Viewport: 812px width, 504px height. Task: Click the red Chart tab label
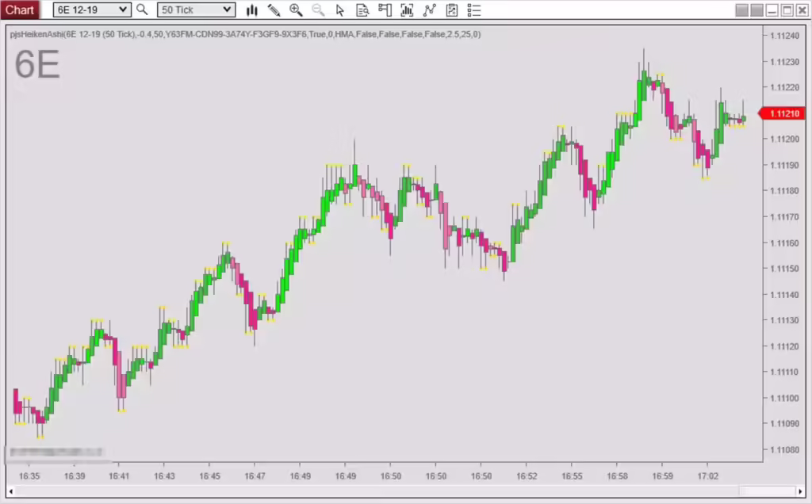tap(20, 10)
